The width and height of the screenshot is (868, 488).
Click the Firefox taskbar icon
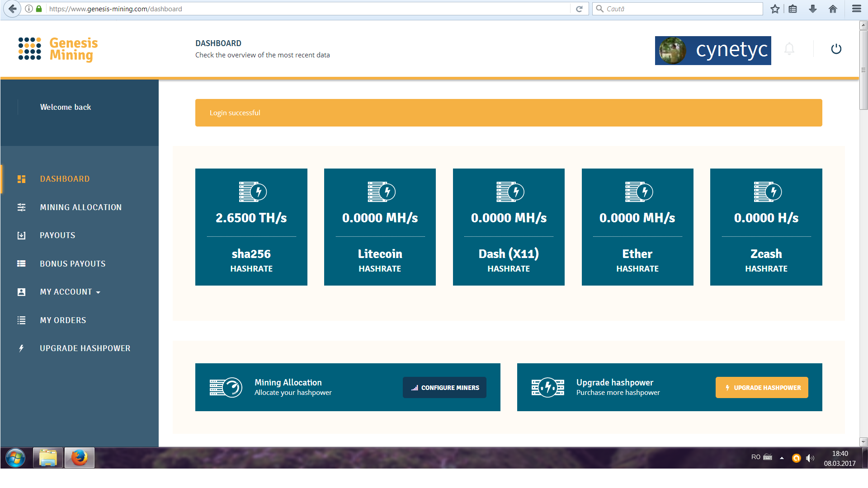click(80, 458)
